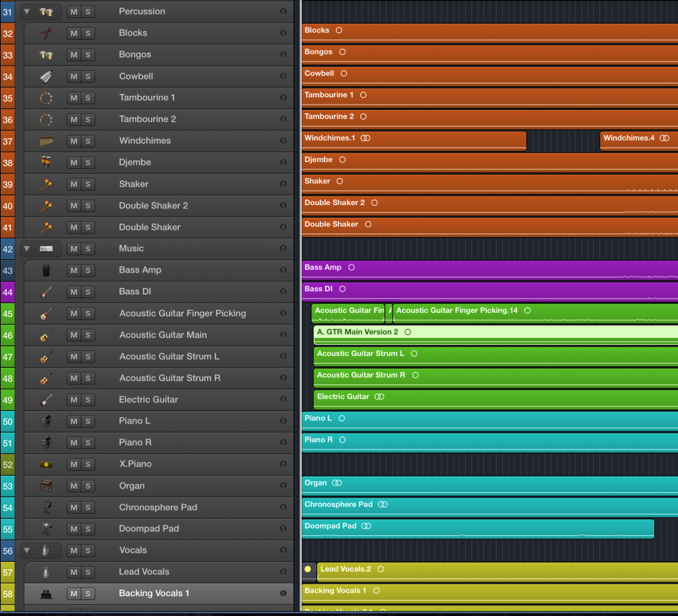This screenshot has width=678, height=616.
Task: Click the Cowbell track icon
Action: click(46, 77)
